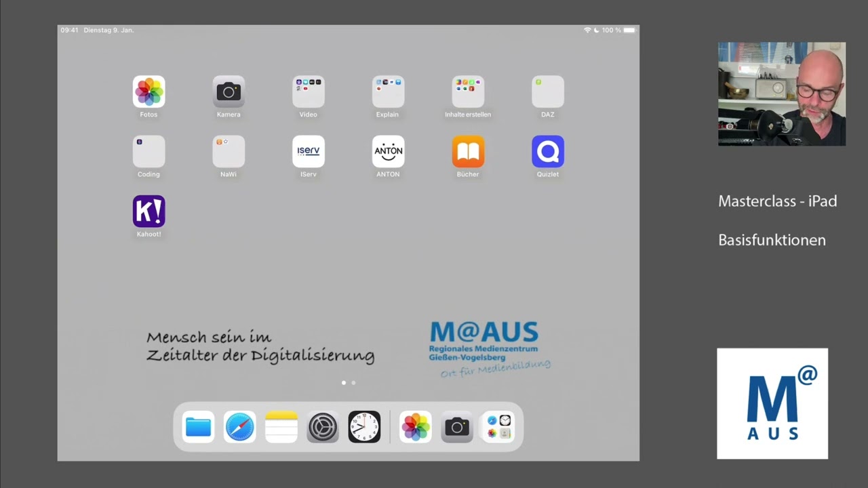The height and width of the screenshot is (488, 868).
Task: Tap the Wi-Fi status icon
Action: tap(587, 30)
